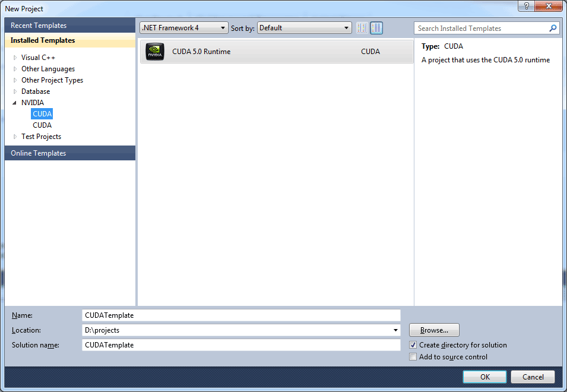
Task: Select the non-highlighted CUDA node under NVIDIA
Action: 42,125
